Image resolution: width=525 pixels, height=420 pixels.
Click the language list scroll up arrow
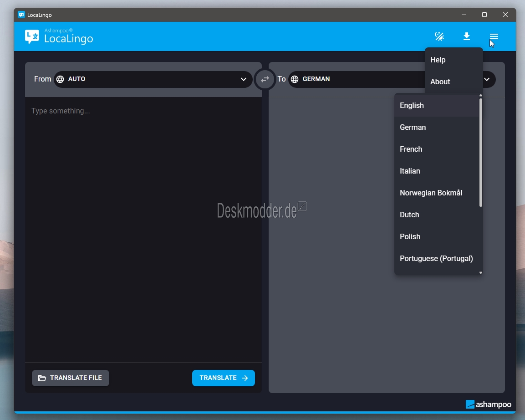pos(481,96)
